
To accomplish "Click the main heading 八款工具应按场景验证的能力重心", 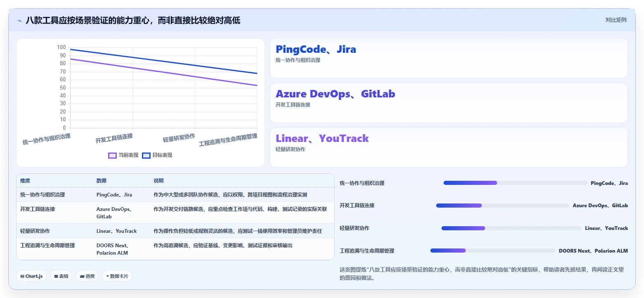I will (133, 20).
